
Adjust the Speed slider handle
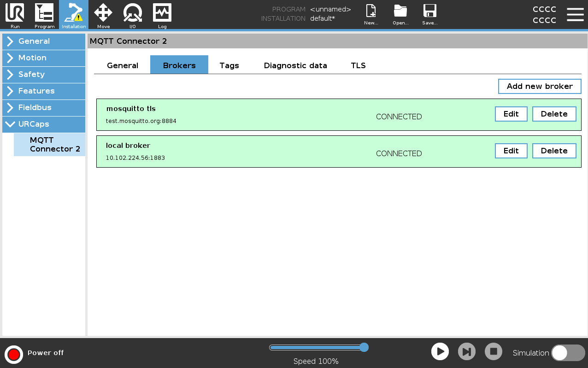(x=364, y=347)
